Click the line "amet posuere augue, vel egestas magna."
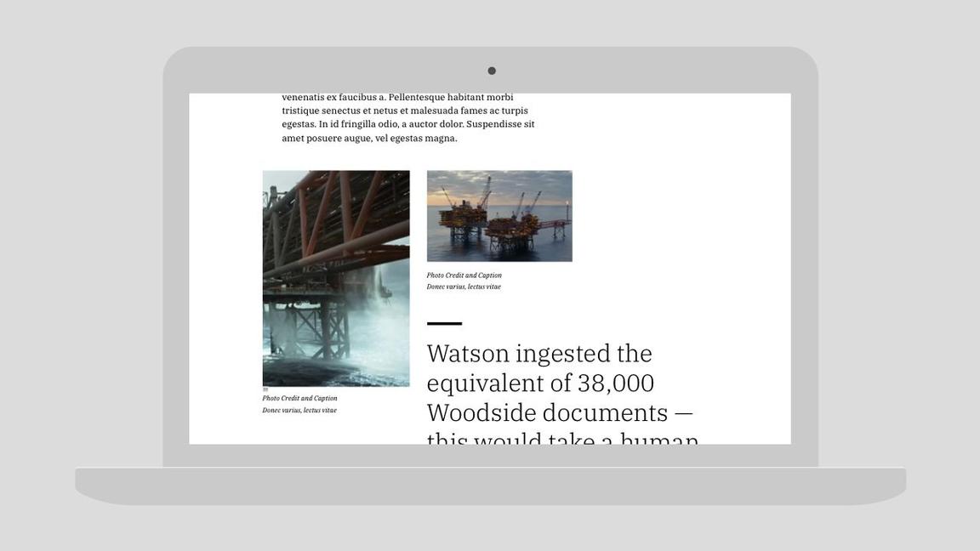Image resolution: width=980 pixels, height=551 pixels. (369, 138)
